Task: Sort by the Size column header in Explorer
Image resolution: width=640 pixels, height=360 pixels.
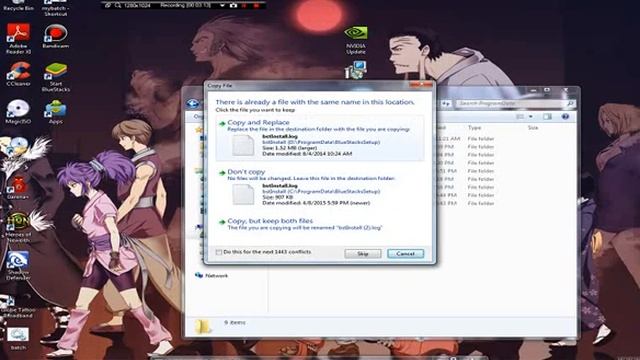Action: (x=533, y=128)
